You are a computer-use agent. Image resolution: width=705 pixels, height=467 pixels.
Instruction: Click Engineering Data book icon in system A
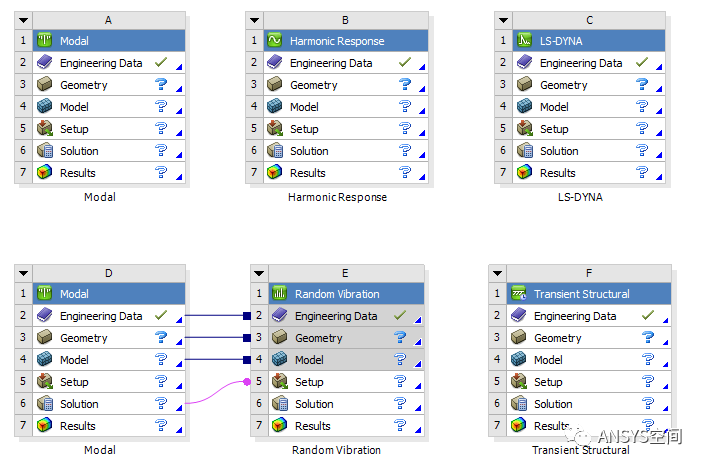[45, 62]
